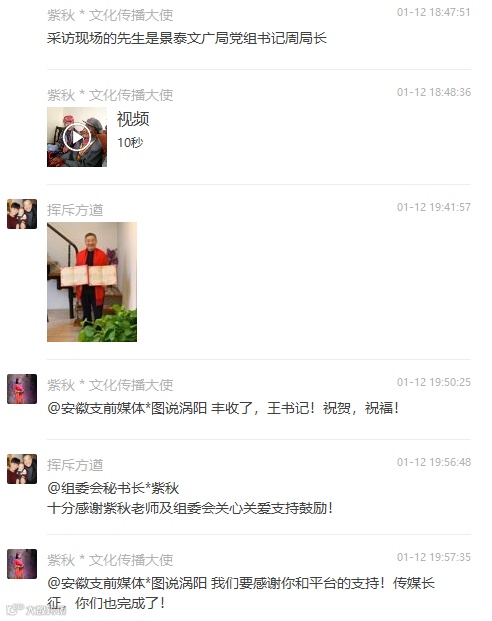Viewport: 492px width, 621px height.
Task: Play the 10-second video thumbnail
Action: coord(77,137)
